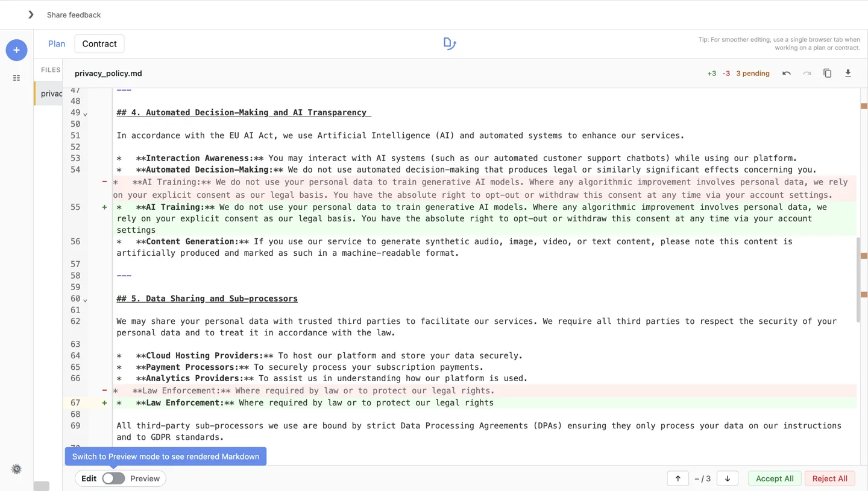Switch to the Contract tab

pyautogui.click(x=99, y=43)
